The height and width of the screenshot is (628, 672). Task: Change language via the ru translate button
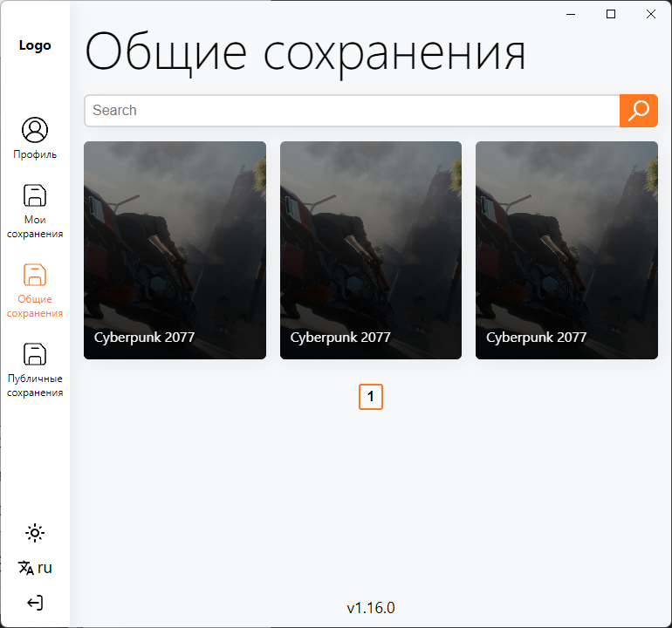(x=35, y=568)
